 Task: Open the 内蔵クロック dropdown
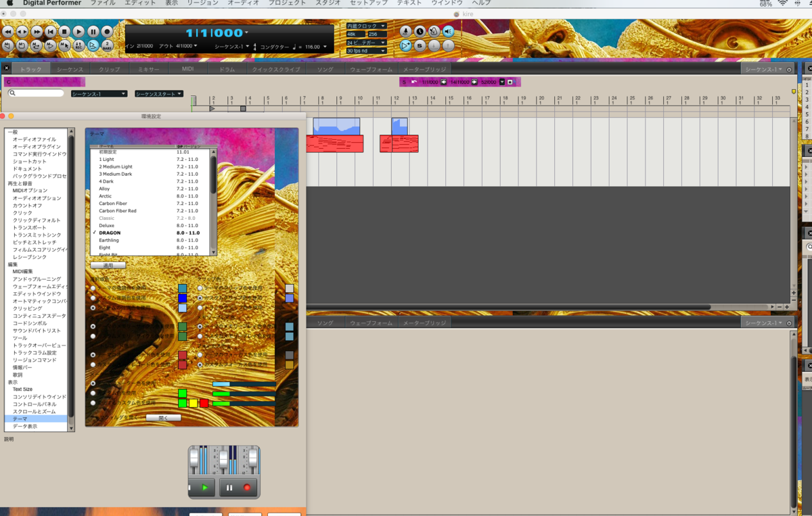point(366,26)
